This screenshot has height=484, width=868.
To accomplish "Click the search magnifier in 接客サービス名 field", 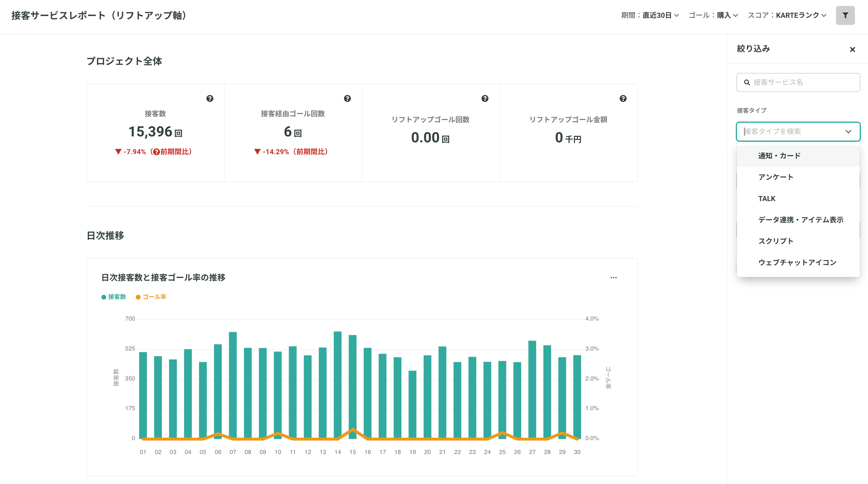I will click(747, 82).
